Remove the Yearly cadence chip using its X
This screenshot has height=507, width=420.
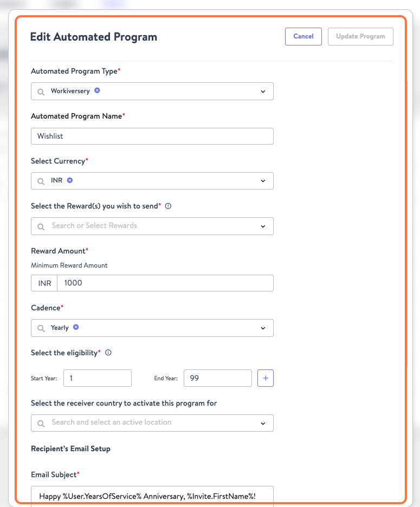(x=76, y=328)
